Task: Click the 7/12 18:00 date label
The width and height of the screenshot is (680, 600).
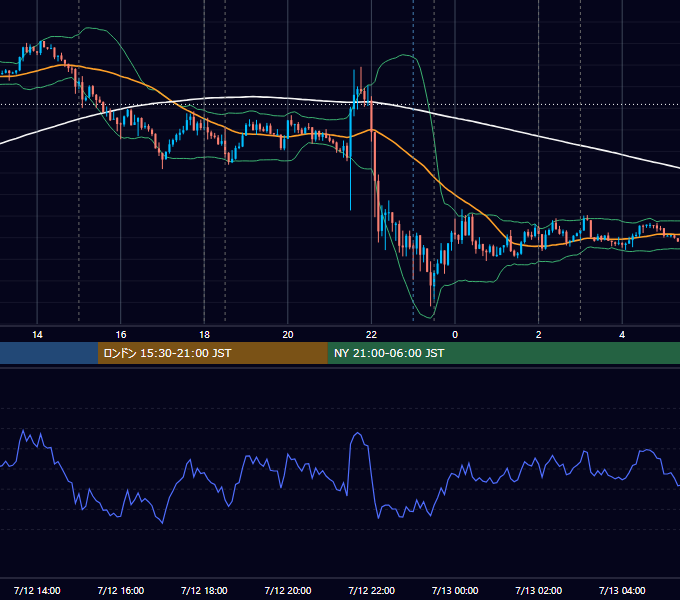Action: coord(204,590)
